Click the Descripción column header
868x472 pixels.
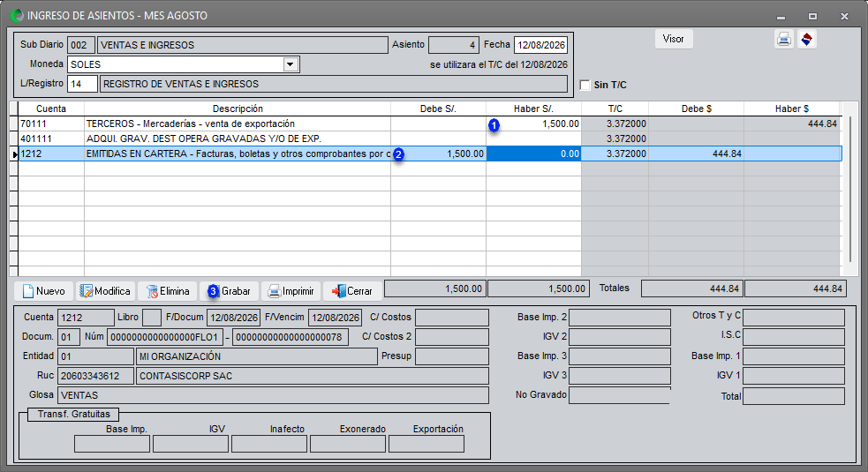pos(238,109)
